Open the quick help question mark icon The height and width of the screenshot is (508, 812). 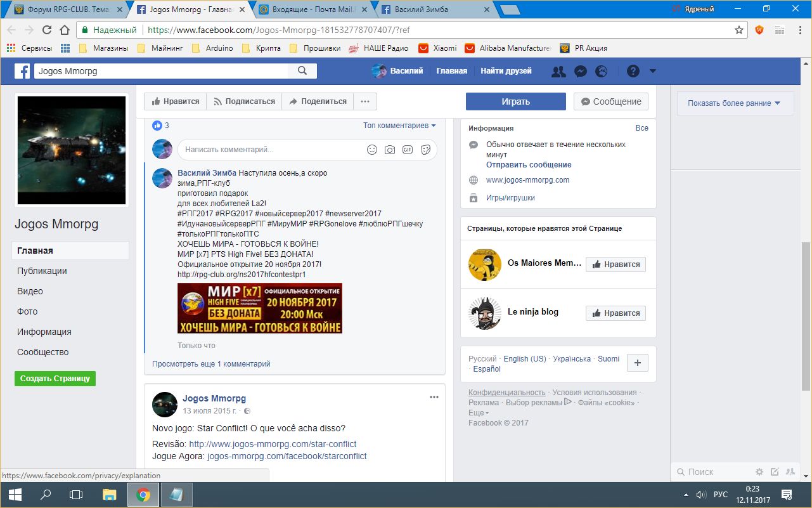coord(633,72)
